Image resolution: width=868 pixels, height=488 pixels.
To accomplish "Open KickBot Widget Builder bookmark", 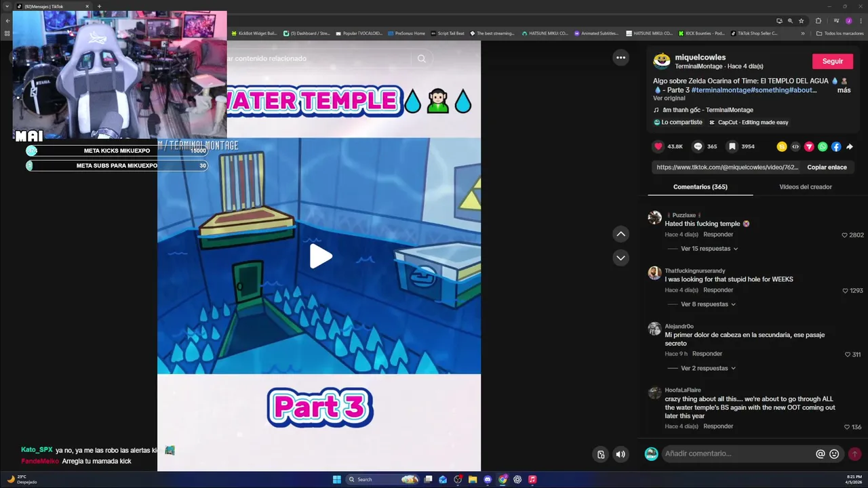I will pos(254,33).
